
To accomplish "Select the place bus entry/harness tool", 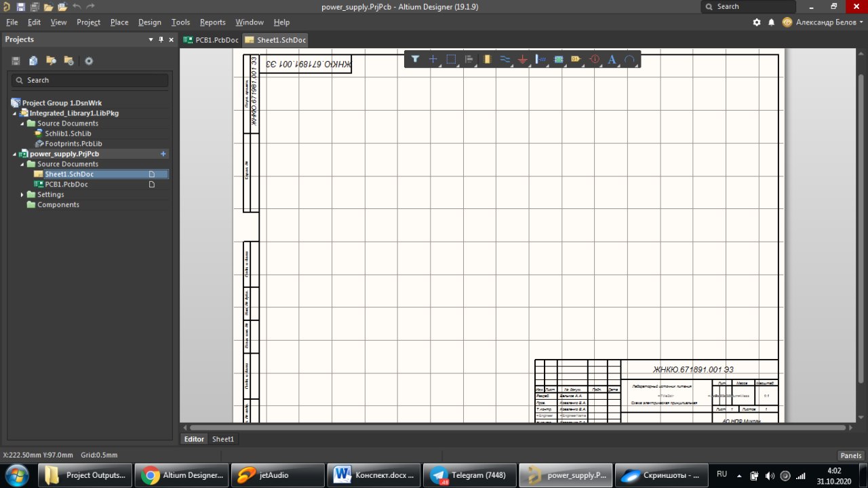I will pyautogui.click(x=541, y=59).
